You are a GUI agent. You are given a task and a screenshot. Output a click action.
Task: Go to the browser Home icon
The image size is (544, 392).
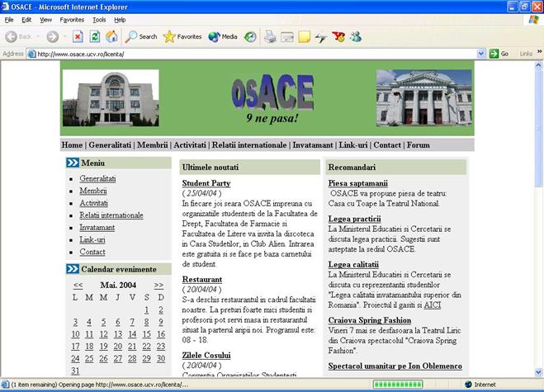[x=111, y=36]
